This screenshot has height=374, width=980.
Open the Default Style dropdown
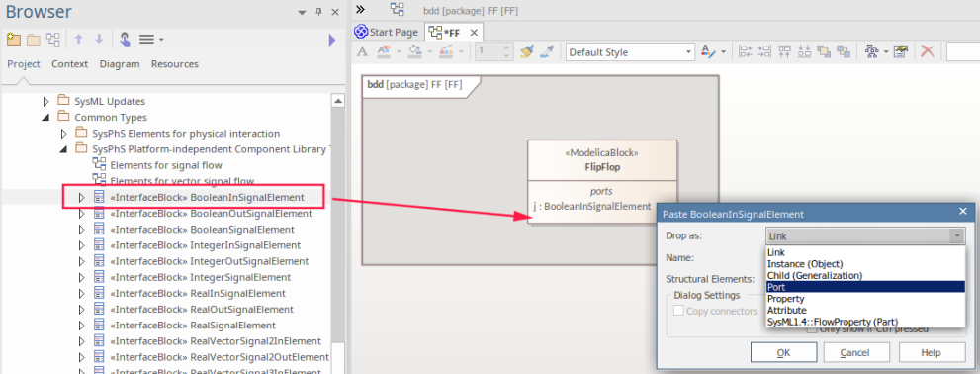tap(630, 52)
